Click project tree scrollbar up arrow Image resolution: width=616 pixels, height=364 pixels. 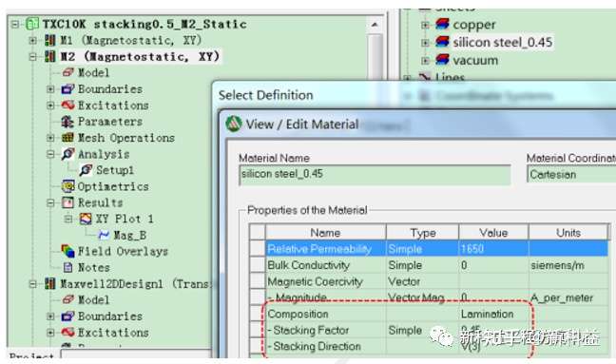click(375, 25)
